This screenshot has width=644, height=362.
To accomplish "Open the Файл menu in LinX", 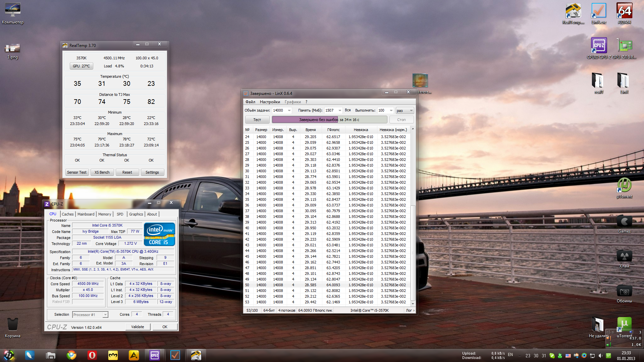I will tap(250, 102).
